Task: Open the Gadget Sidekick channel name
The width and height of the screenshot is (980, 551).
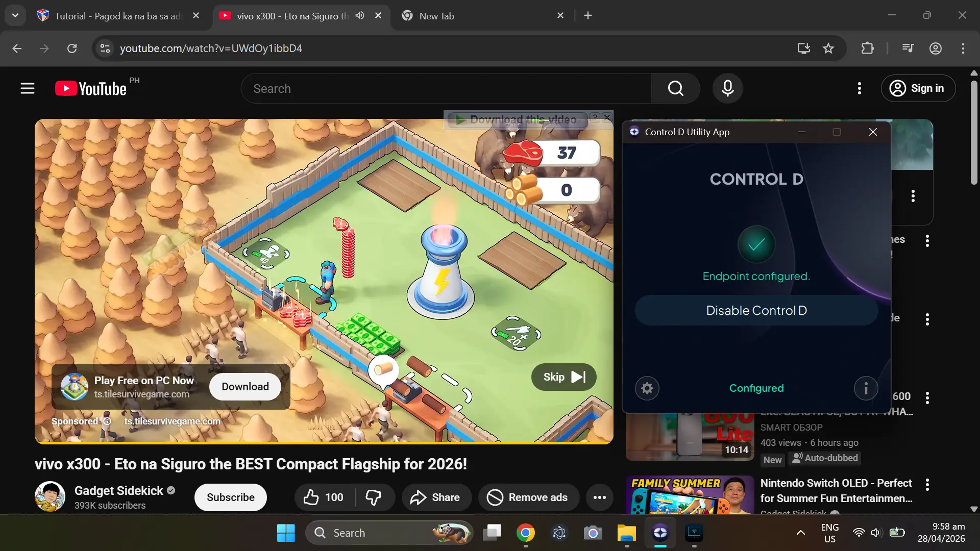Action: [x=118, y=491]
